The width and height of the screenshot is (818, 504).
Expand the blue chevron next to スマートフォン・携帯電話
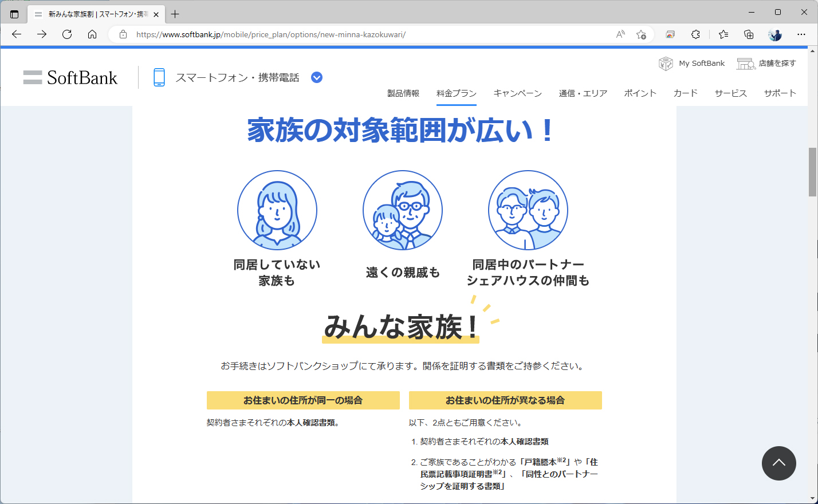(x=316, y=77)
